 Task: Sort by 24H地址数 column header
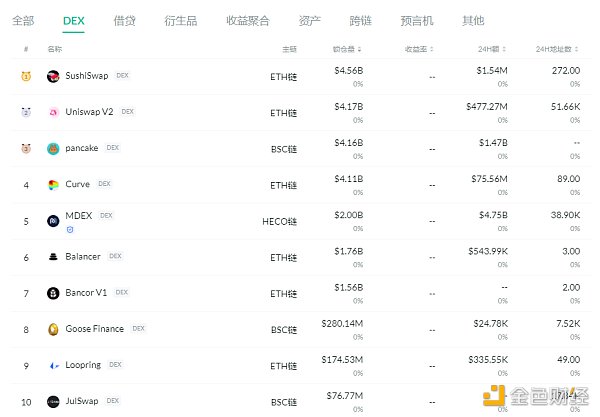(x=557, y=48)
